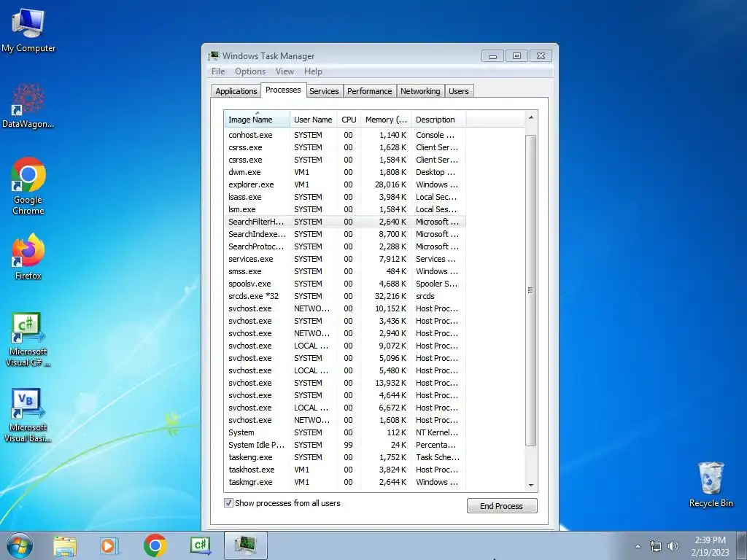Switch to the Applications tab
This screenshot has width=747, height=560.
coord(236,91)
